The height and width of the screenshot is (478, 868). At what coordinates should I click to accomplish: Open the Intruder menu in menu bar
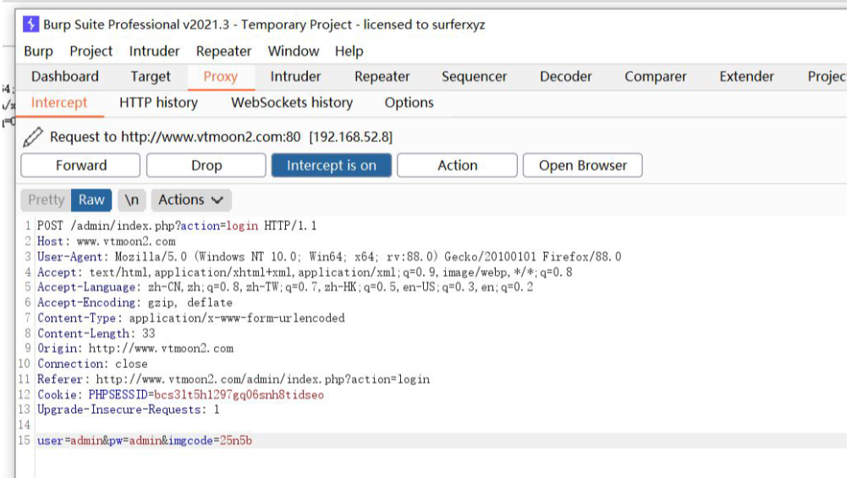coord(154,51)
